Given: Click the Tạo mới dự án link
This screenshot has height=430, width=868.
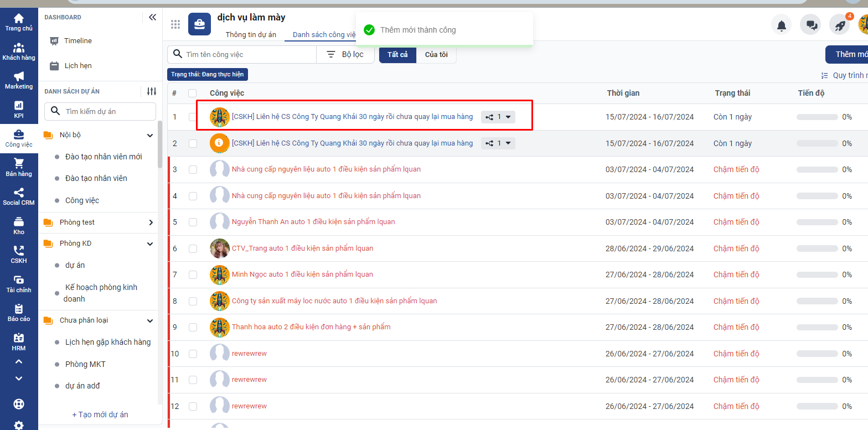Looking at the screenshot, I should click(x=100, y=415).
